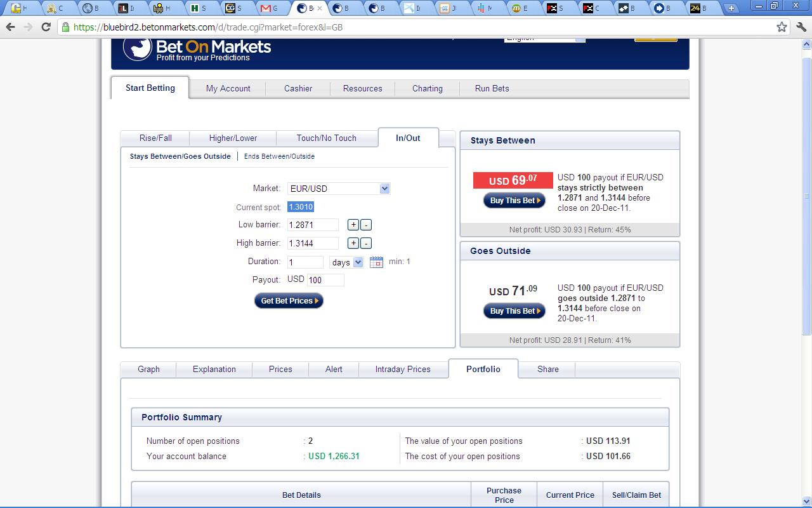Decrease the High barrier with minus button
812x508 pixels.
point(366,243)
